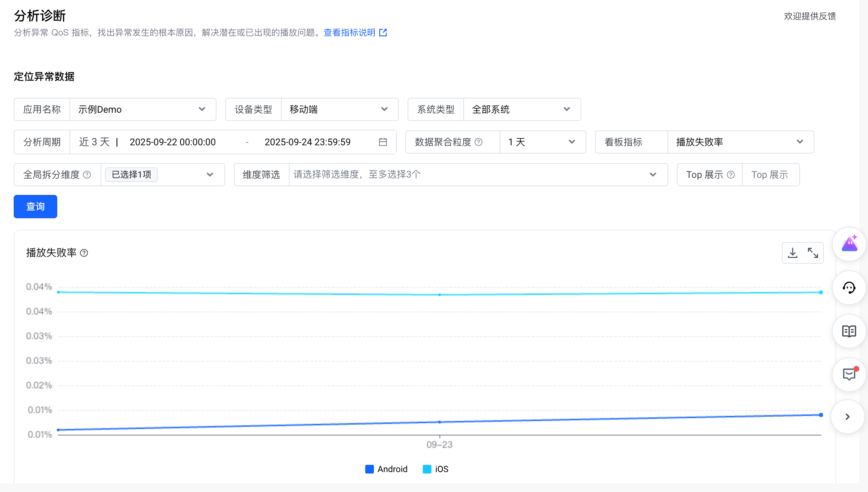Click the Top 展示 input field

click(770, 175)
